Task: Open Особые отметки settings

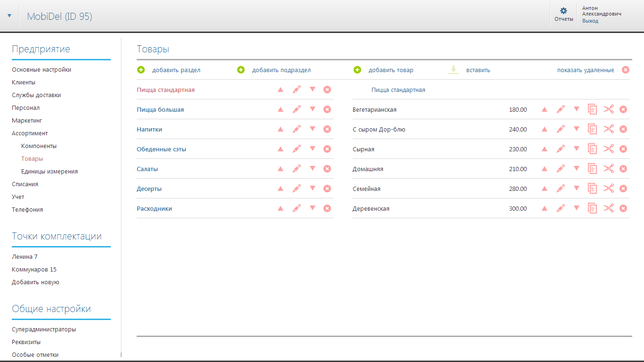Action: pyautogui.click(x=35, y=355)
